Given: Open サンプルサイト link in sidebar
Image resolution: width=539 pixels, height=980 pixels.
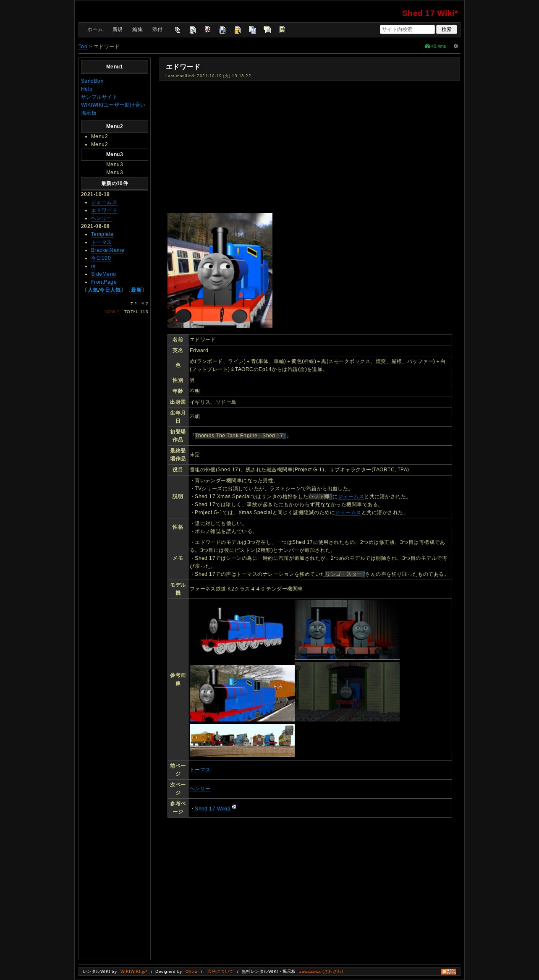Looking at the screenshot, I should pos(99,97).
